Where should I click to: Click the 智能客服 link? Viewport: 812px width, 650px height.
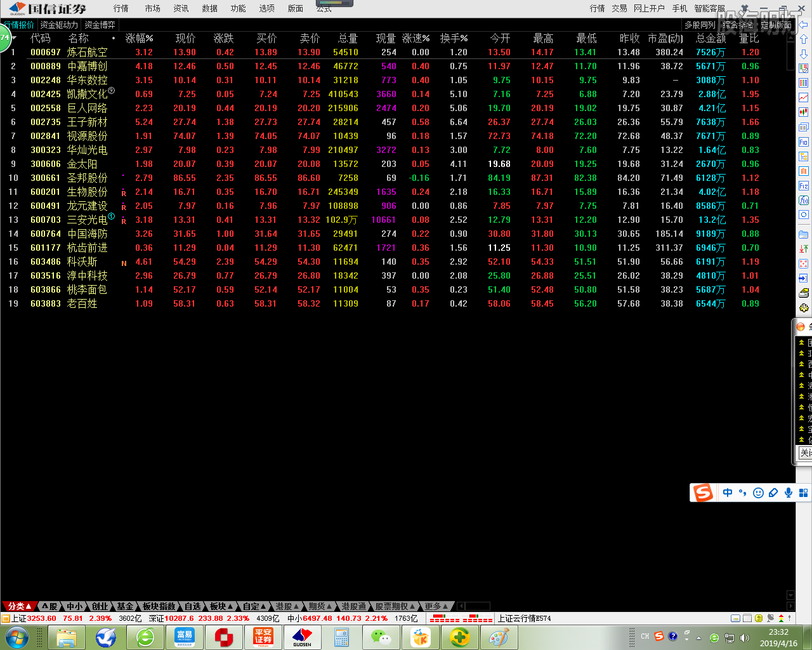coord(709,8)
